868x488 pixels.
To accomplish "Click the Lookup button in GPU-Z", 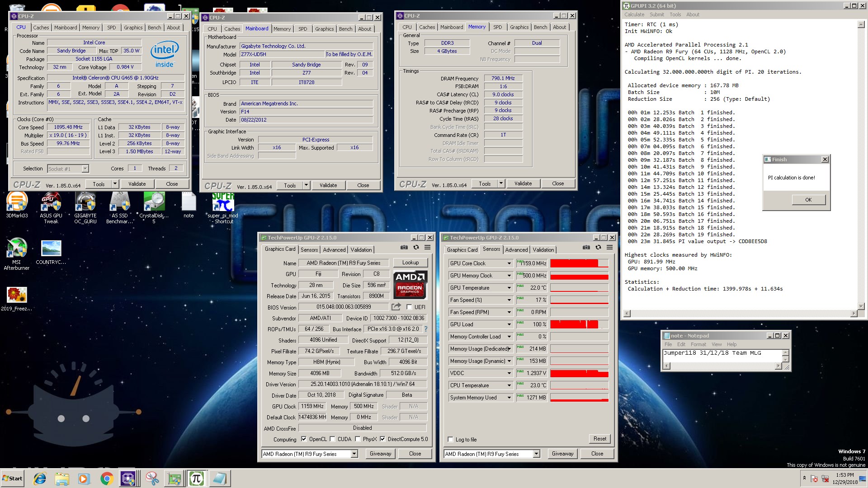I will point(410,263).
